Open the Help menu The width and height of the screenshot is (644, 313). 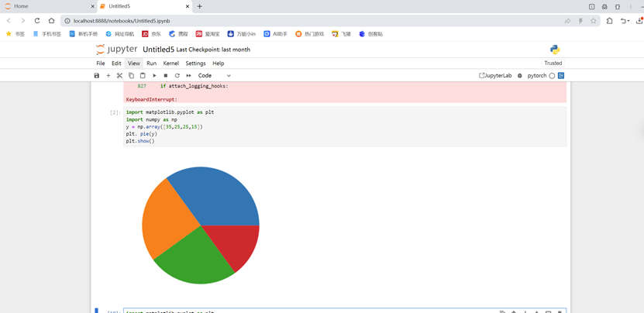tap(218, 64)
